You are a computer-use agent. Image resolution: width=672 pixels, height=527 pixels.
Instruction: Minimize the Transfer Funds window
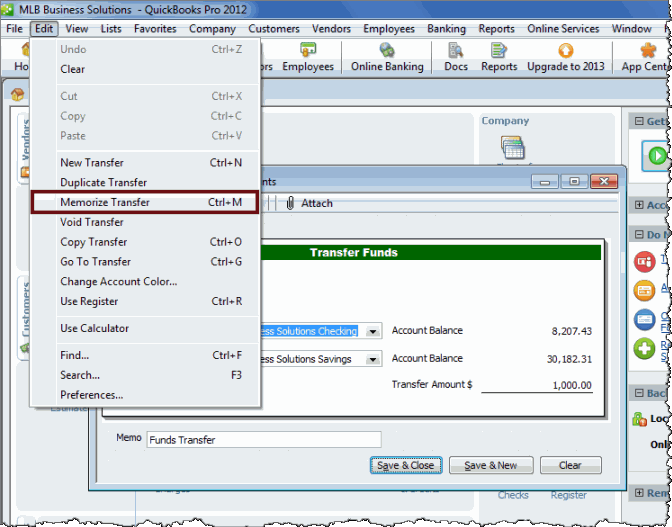pos(544,182)
